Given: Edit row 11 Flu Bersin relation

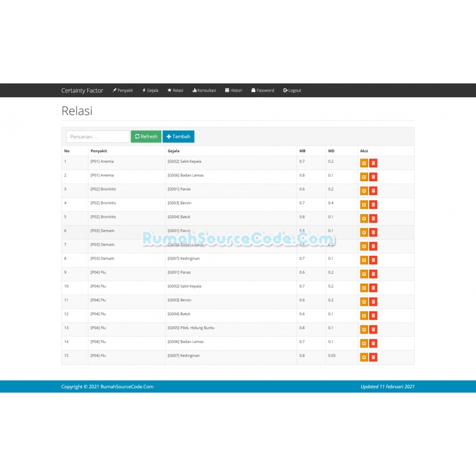Looking at the screenshot, I should pyautogui.click(x=364, y=302).
